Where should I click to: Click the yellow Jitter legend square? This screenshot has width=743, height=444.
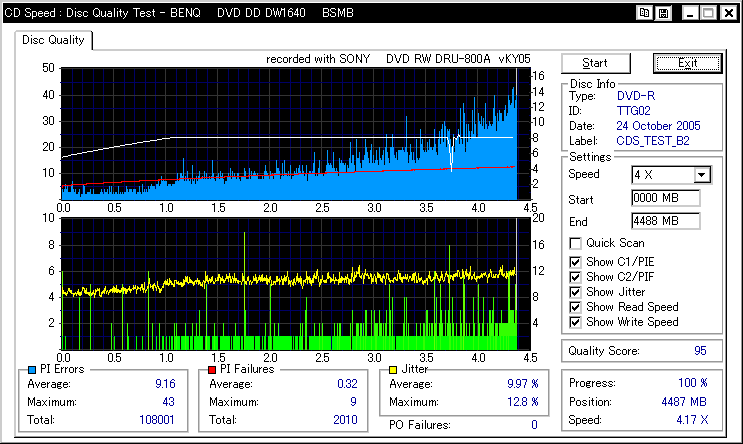point(392,370)
